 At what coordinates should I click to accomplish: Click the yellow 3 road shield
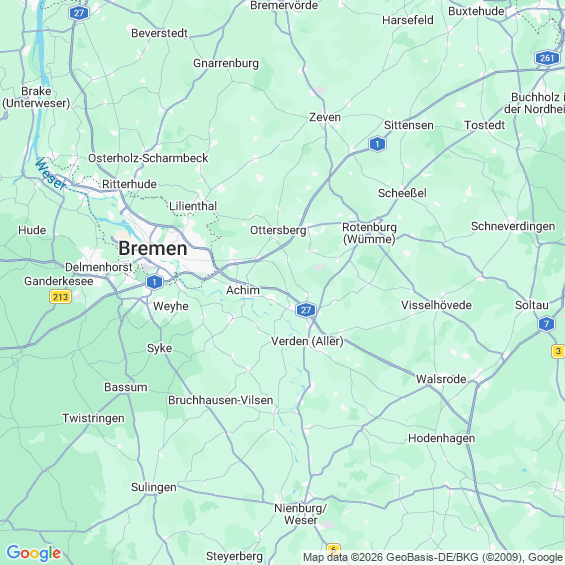pos(558,351)
